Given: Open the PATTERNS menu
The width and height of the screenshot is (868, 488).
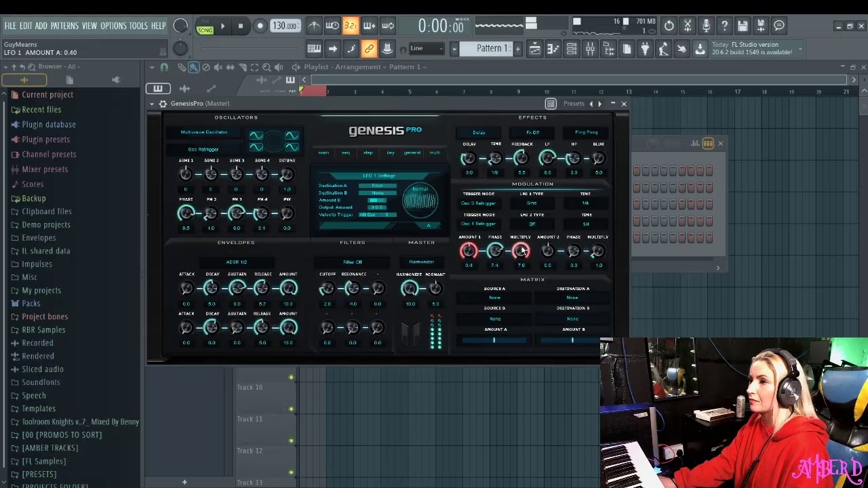Looking at the screenshot, I should tap(64, 26).
